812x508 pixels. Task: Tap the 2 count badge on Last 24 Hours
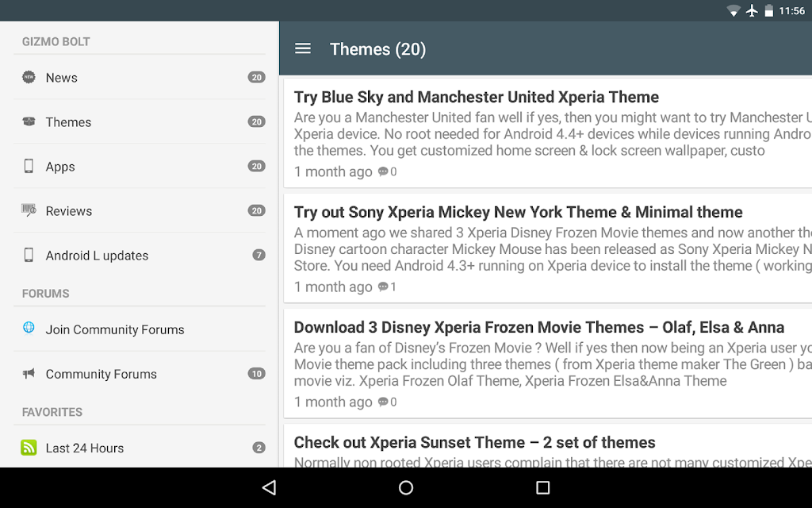[259, 448]
